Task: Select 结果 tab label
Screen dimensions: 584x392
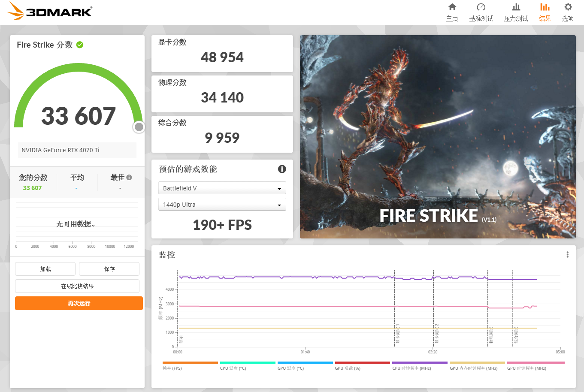Action: click(x=545, y=18)
